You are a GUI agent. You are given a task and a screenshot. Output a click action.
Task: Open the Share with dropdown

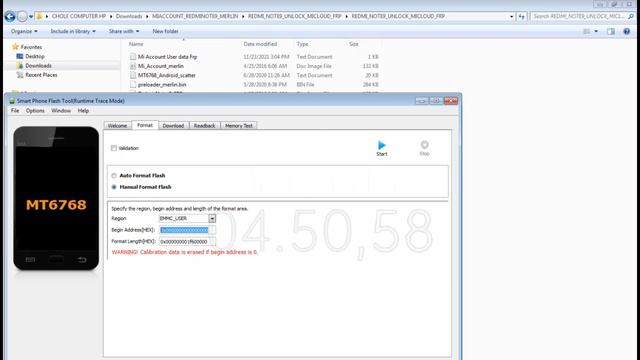point(124,31)
